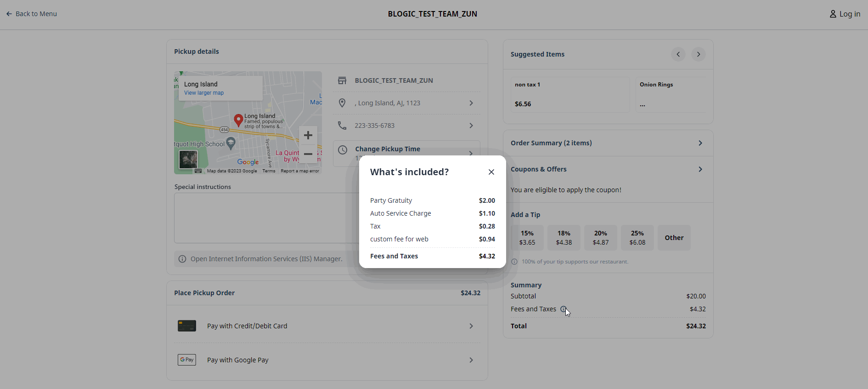This screenshot has height=389, width=868.
Task: Click the Back to Menu arrow
Action: click(9, 14)
